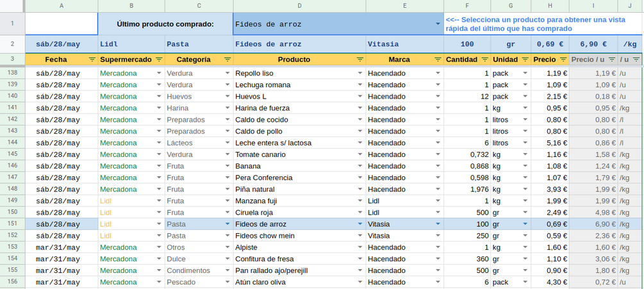Select row 2 header
The image size is (644, 289).
coord(12,44)
